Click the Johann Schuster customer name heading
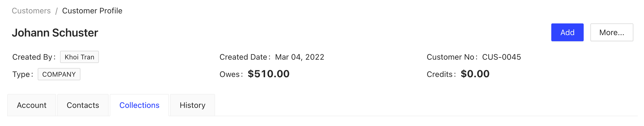 click(x=55, y=33)
